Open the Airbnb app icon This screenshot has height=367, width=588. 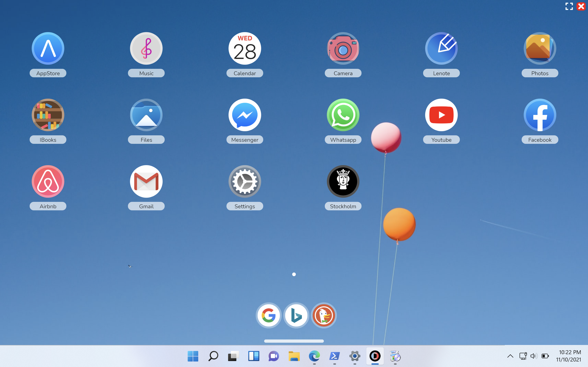pyautogui.click(x=48, y=182)
